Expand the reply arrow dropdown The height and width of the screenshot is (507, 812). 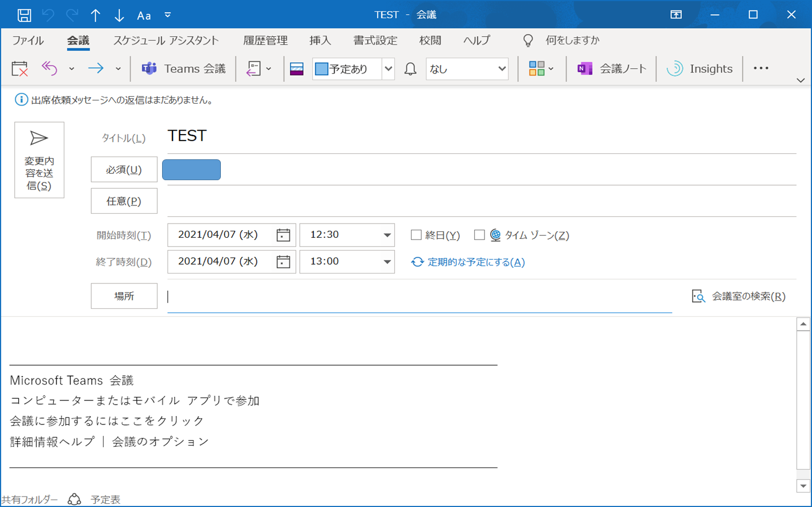tap(71, 69)
